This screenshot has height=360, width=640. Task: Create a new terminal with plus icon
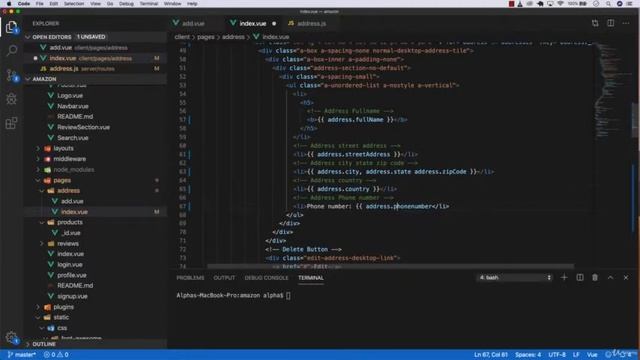[x=564, y=278]
